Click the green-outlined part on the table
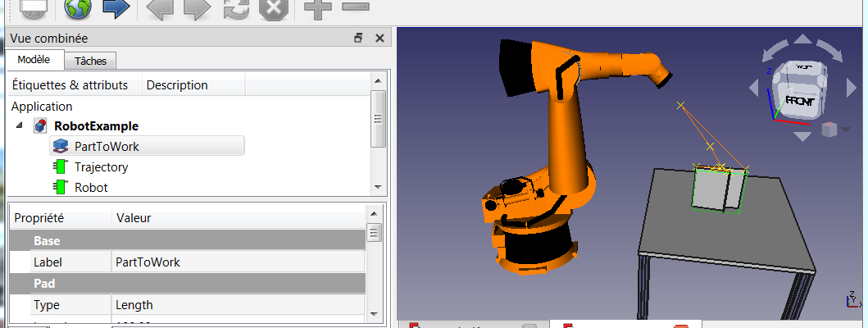 click(719, 189)
